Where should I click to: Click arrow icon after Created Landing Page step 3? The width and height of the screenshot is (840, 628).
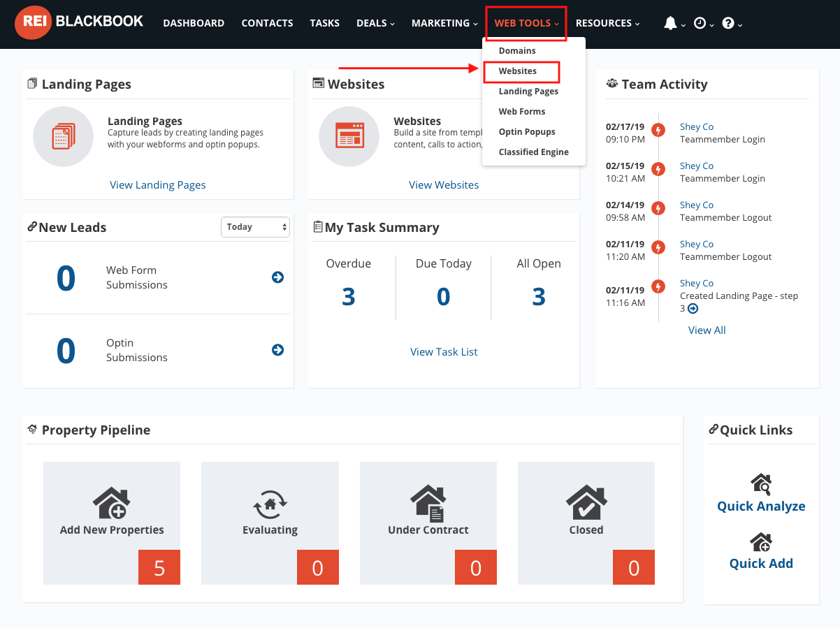[x=693, y=308]
